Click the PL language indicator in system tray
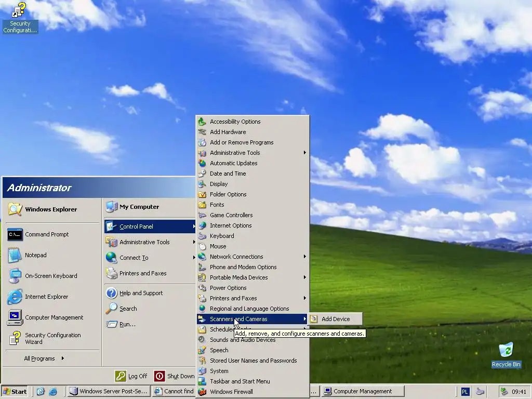This screenshot has width=532, height=399. click(x=464, y=392)
